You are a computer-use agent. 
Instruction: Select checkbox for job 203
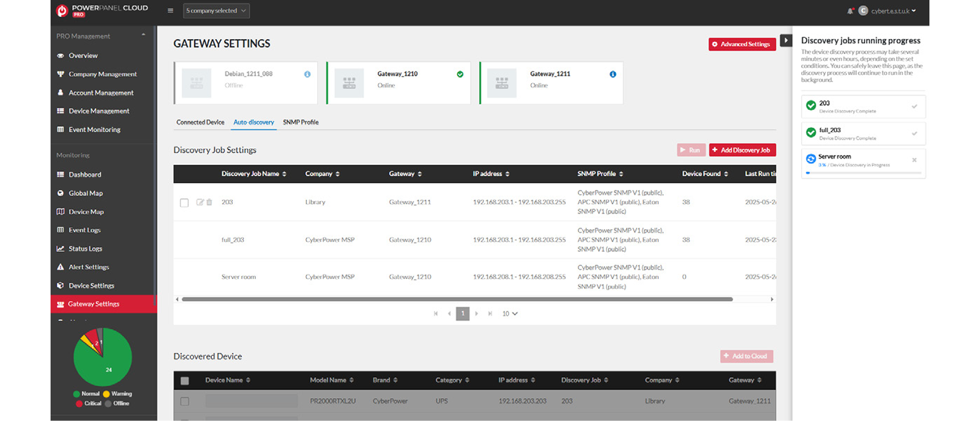184,203
